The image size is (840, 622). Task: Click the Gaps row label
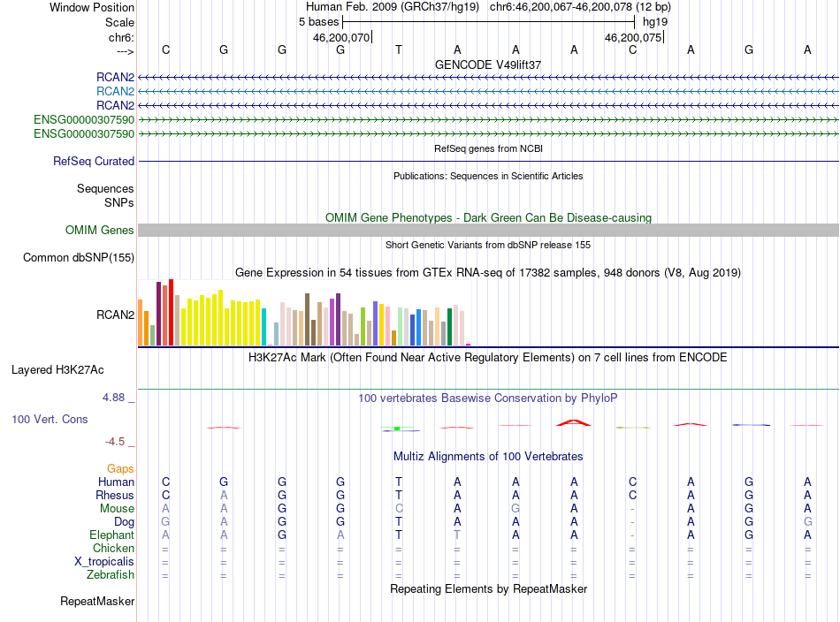120,469
